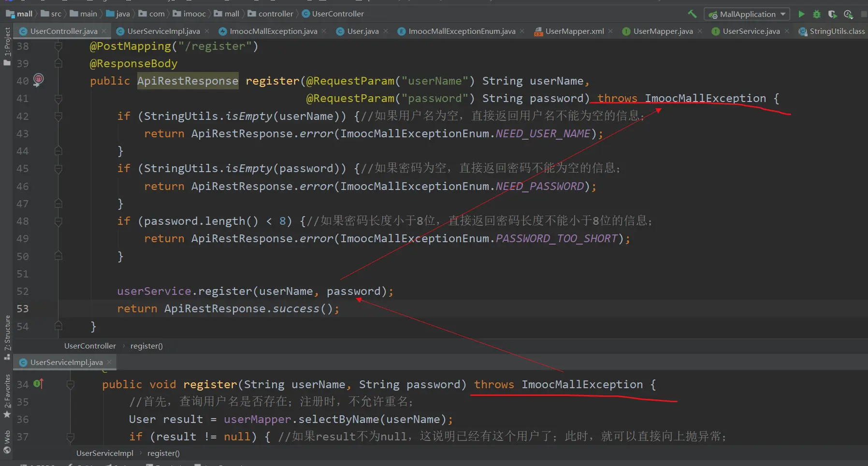Image resolution: width=868 pixels, height=466 pixels.
Task: Start debugging with the bug icon
Action: 817,14
